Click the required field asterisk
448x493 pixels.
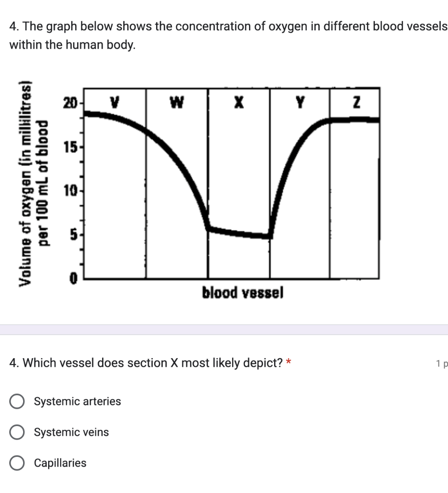(x=289, y=360)
